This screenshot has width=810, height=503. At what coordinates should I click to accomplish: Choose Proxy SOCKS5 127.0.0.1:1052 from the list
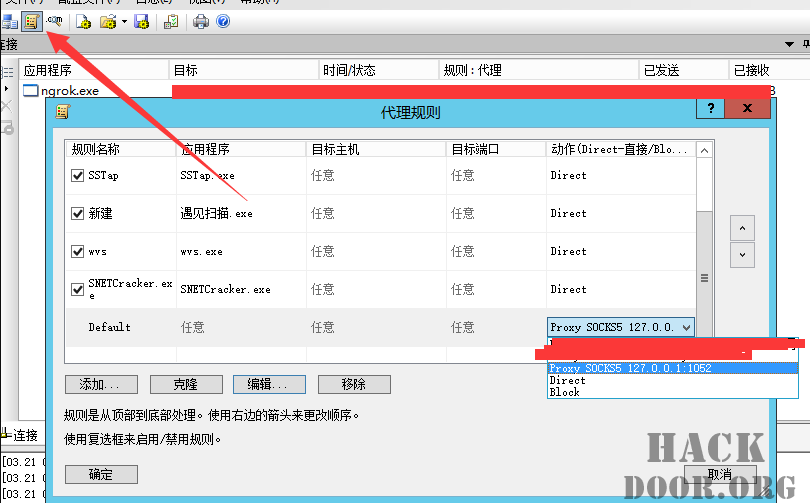[673, 368]
